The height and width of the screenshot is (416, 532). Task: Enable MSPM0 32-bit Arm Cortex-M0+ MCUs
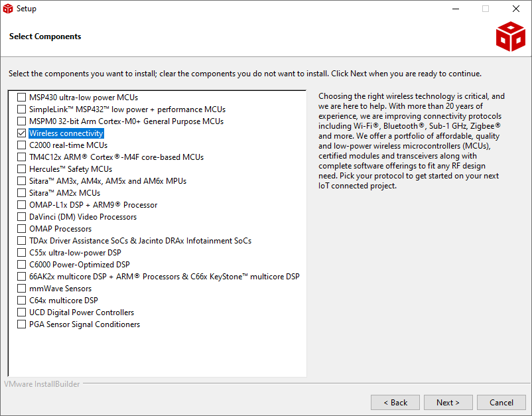22,121
